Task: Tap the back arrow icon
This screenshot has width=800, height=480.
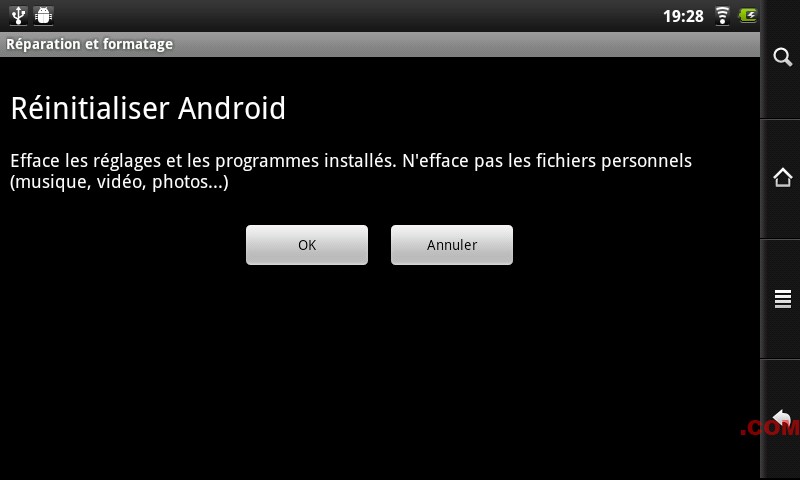Action: [782, 418]
